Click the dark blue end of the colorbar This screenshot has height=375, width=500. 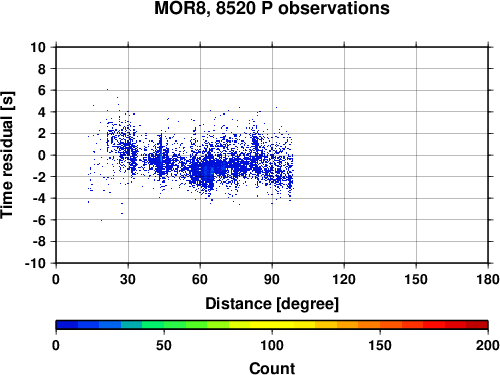[67, 325]
